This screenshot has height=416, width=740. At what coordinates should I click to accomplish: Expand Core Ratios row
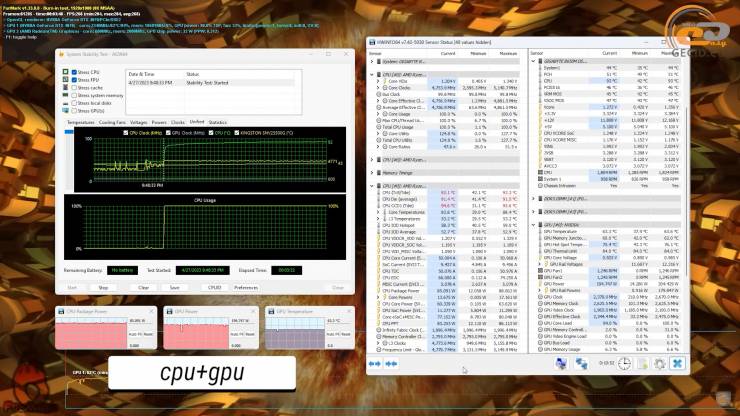[378, 147]
